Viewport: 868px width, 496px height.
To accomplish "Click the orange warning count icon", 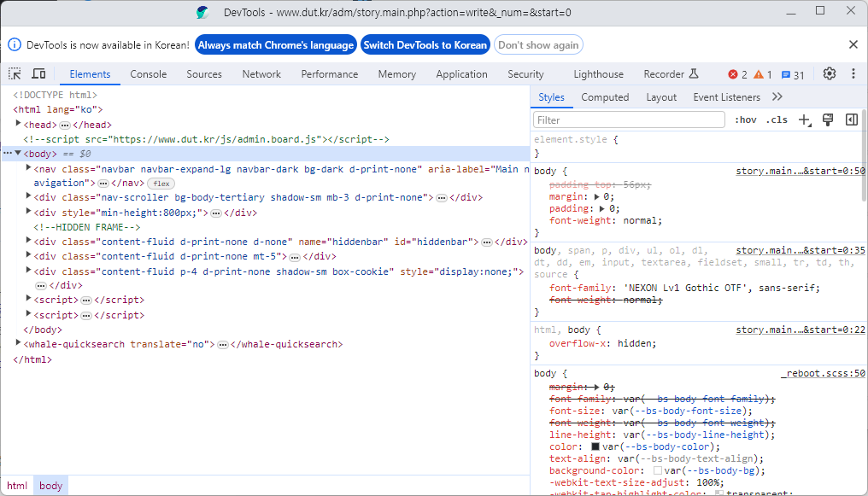I will tap(759, 74).
